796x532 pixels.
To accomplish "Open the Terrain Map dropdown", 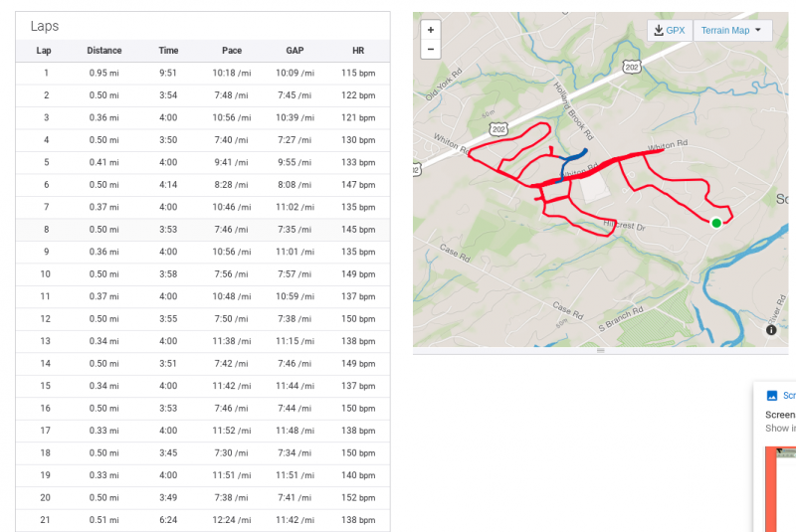I will pos(731,31).
